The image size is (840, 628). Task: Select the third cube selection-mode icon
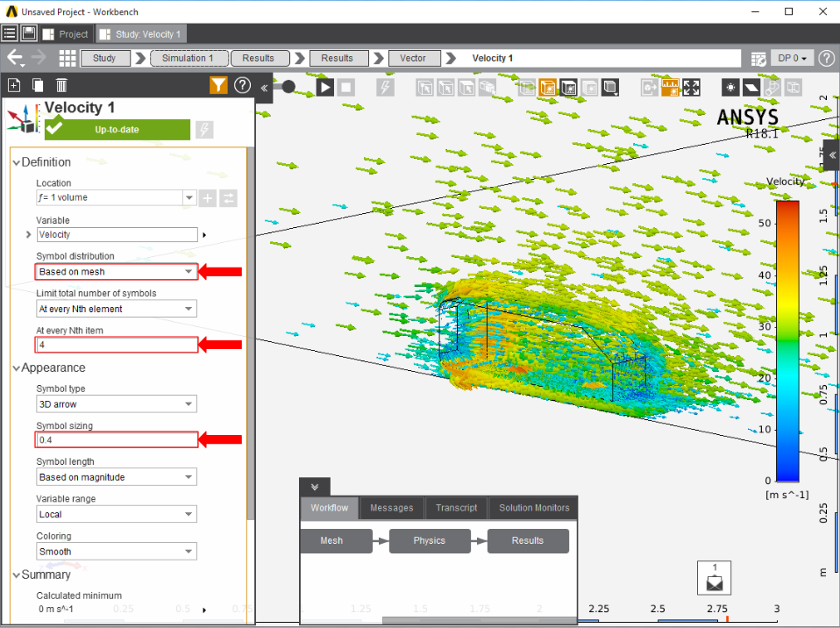tap(466, 88)
